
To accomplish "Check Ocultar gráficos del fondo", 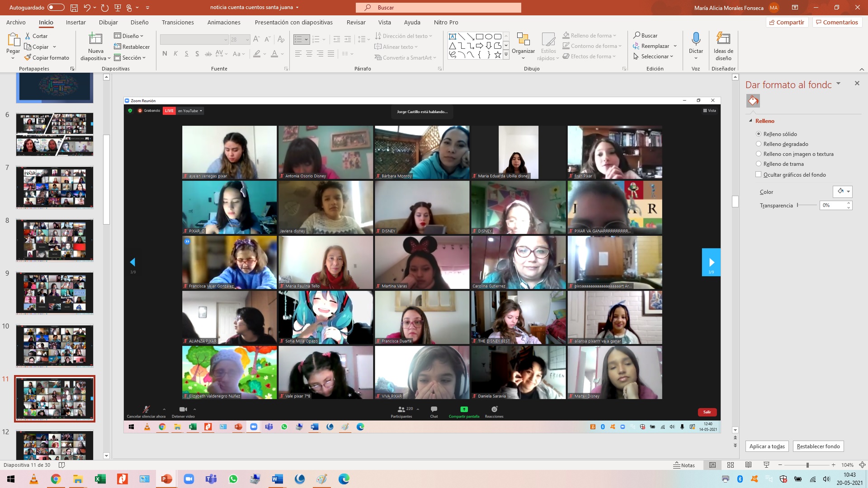I will (759, 175).
